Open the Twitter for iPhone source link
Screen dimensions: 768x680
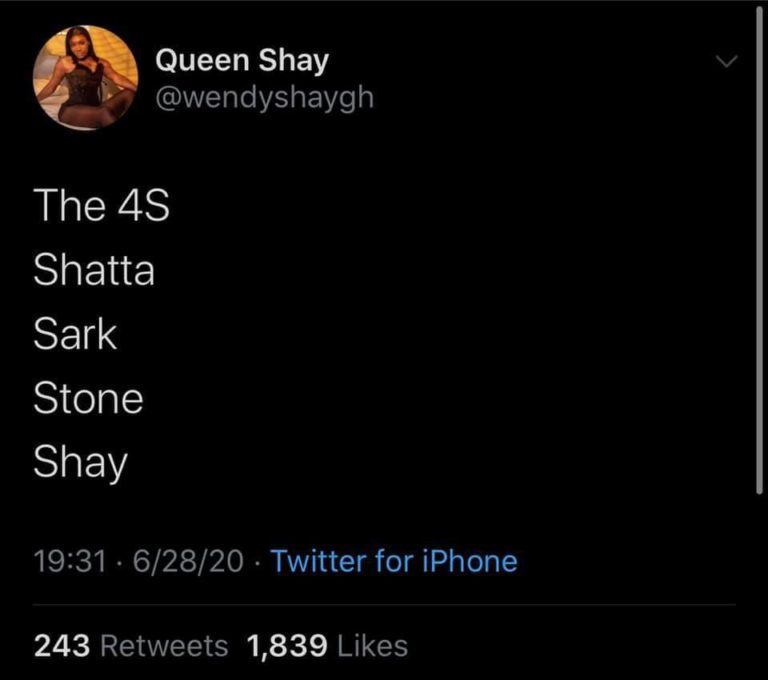[394, 561]
